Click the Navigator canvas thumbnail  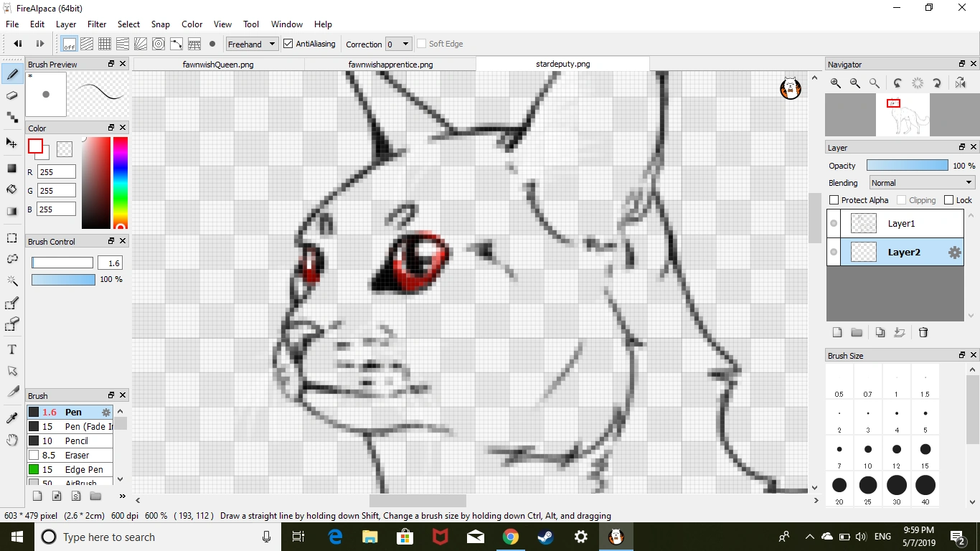pyautogui.click(x=903, y=115)
